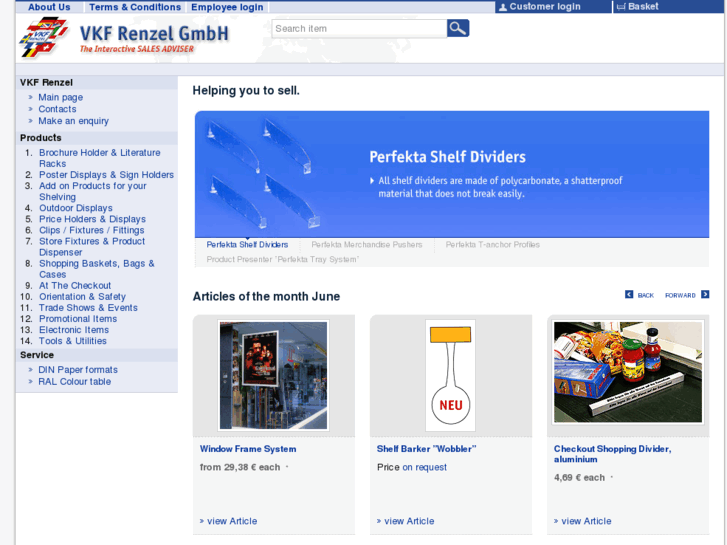
Task: Focus the Search item field
Action: (359, 29)
